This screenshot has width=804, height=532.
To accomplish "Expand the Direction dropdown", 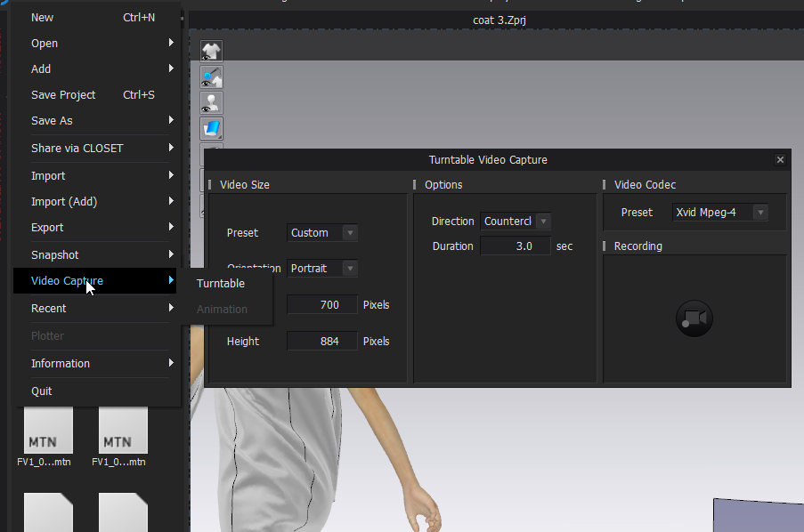I will pyautogui.click(x=516, y=222).
